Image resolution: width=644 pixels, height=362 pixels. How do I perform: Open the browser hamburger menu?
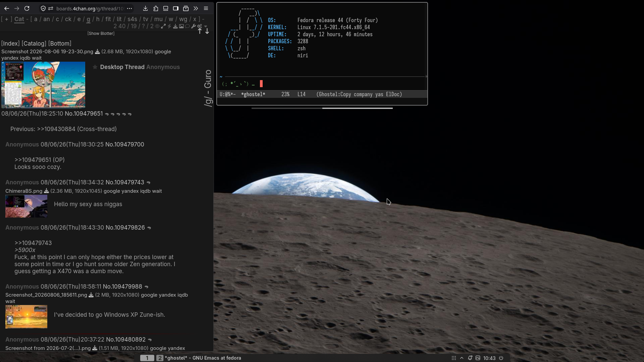(206, 8)
